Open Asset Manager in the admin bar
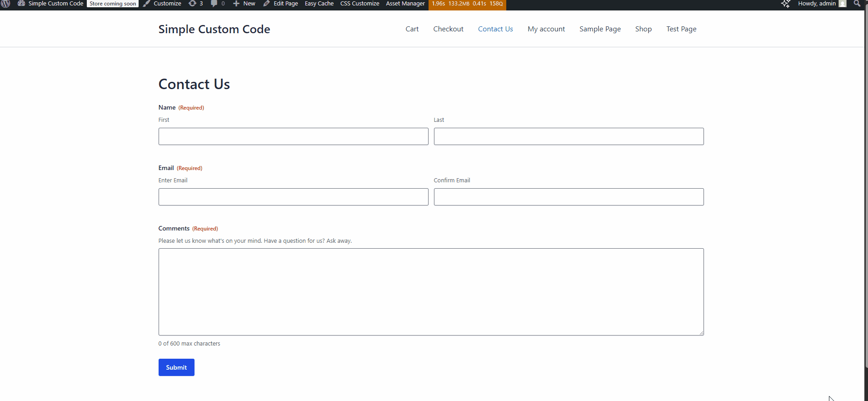Viewport: 868px width, 401px height. click(405, 3)
